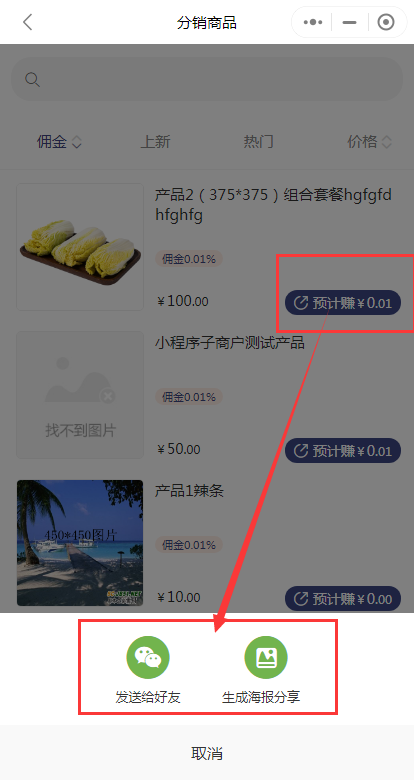Tap the back arrow icon

pos(27,22)
